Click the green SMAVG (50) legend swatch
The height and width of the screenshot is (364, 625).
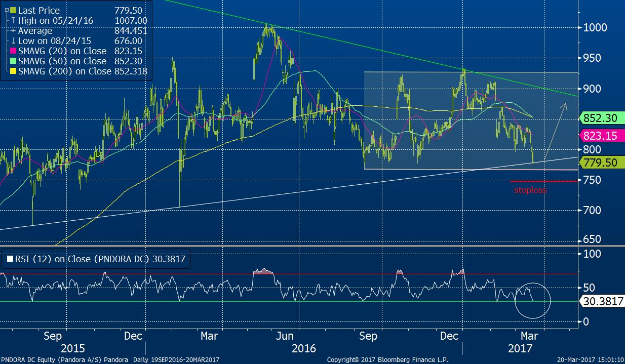pos(13,61)
